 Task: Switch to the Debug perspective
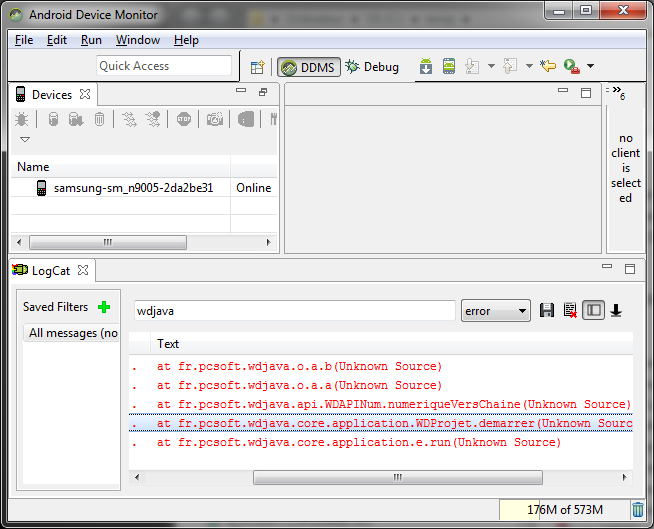(x=372, y=67)
